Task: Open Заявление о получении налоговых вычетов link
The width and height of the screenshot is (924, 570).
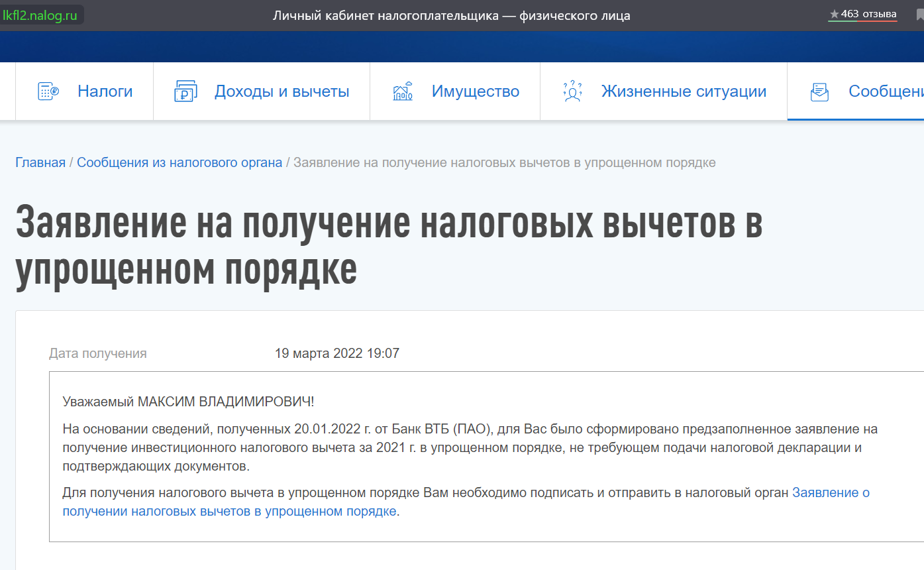Action: click(466, 502)
